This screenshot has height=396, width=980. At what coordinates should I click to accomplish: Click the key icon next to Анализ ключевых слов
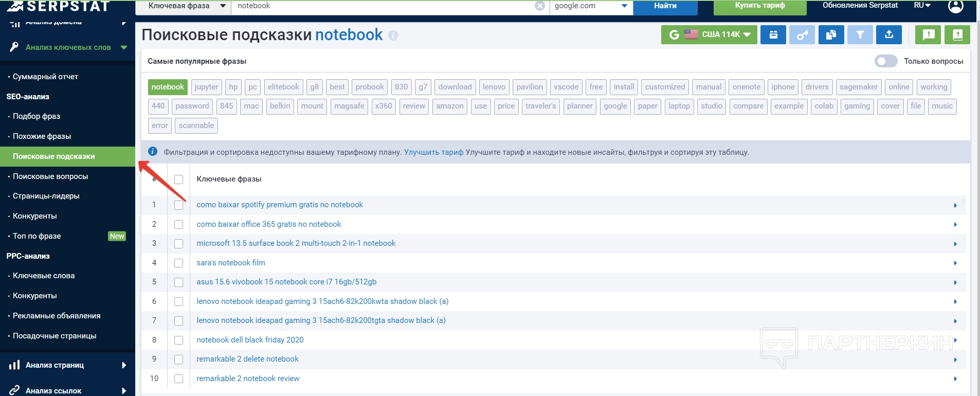click(x=14, y=47)
